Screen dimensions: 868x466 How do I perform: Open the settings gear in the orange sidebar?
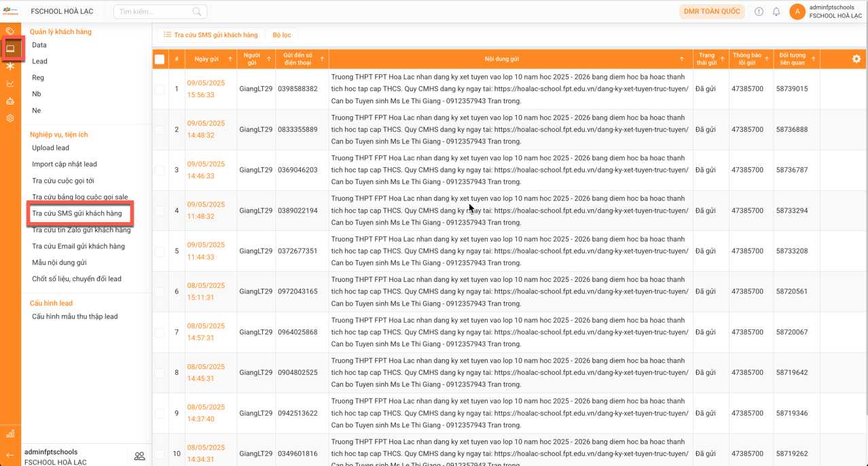(10, 118)
